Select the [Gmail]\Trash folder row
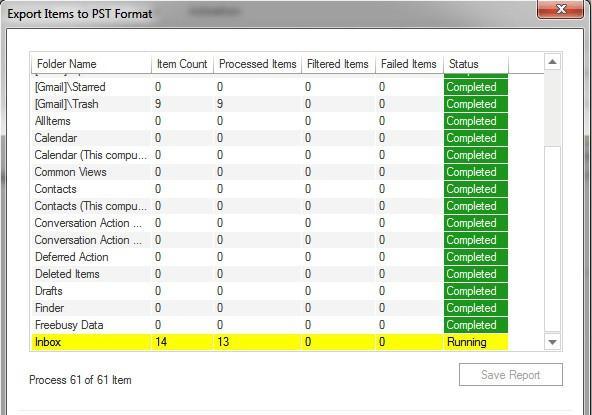This screenshot has height=415, width=592. [270, 104]
